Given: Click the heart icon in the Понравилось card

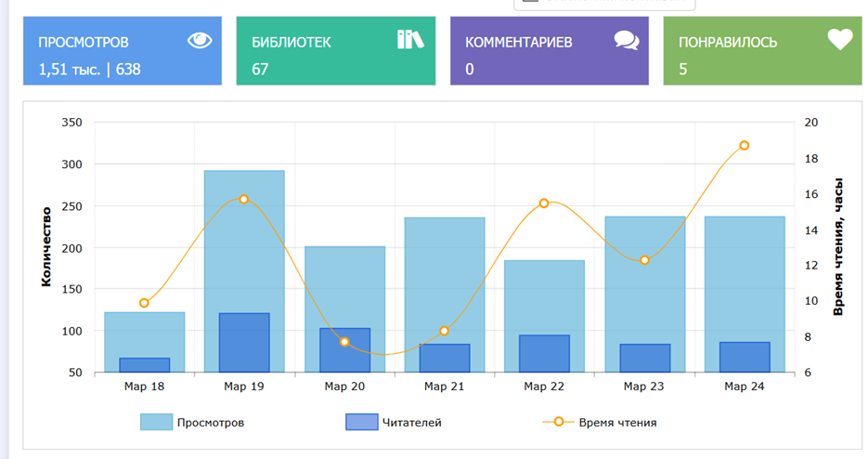Looking at the screenshot, I should tap(839, 39).
